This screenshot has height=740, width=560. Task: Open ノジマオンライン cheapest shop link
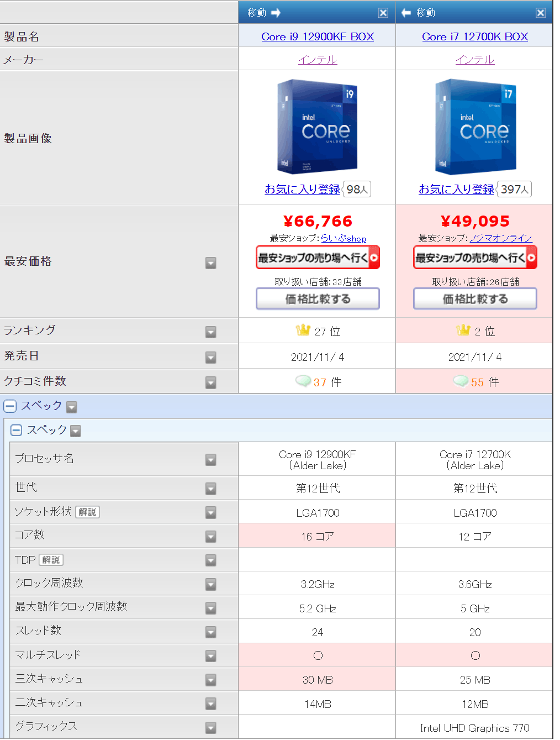pyautogui.click(x=501, y=238)
